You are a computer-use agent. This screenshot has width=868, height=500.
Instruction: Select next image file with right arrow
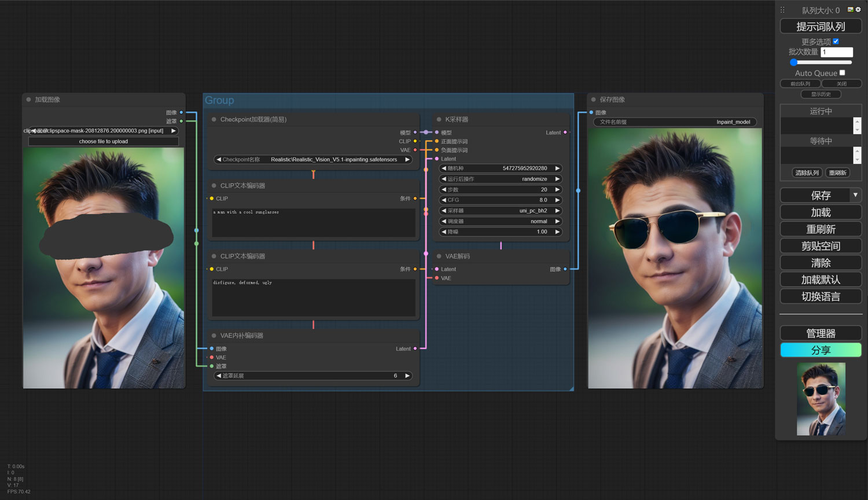[173, 131]
